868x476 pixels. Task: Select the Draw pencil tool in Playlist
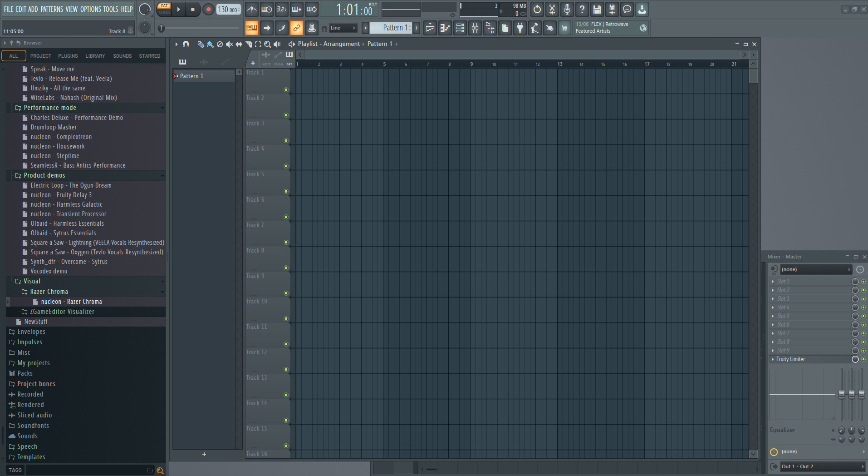coord(201,44)
